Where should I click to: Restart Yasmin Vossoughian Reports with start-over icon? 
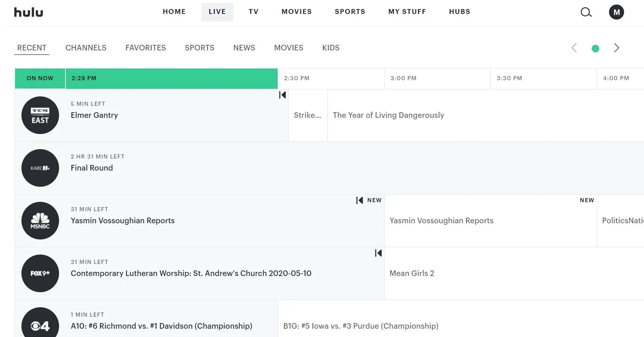[360, 200]
